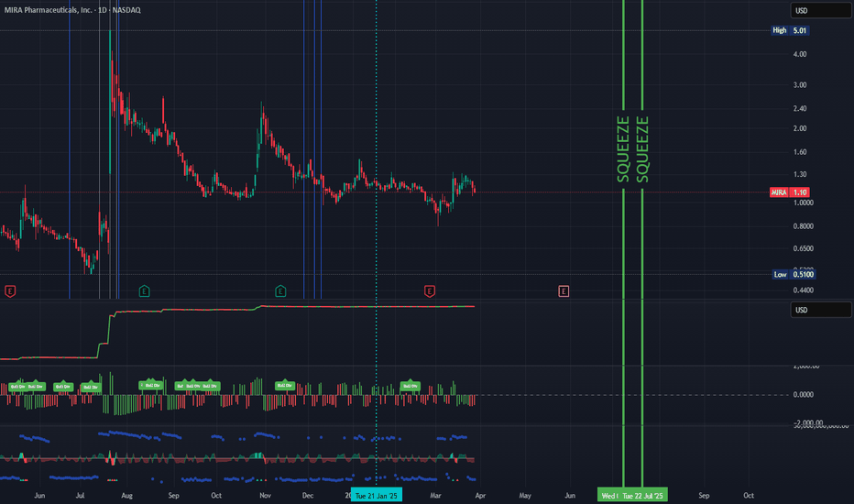Click the 1.30 level on the price axis
The image size is (854, 504).
(800, 174)
